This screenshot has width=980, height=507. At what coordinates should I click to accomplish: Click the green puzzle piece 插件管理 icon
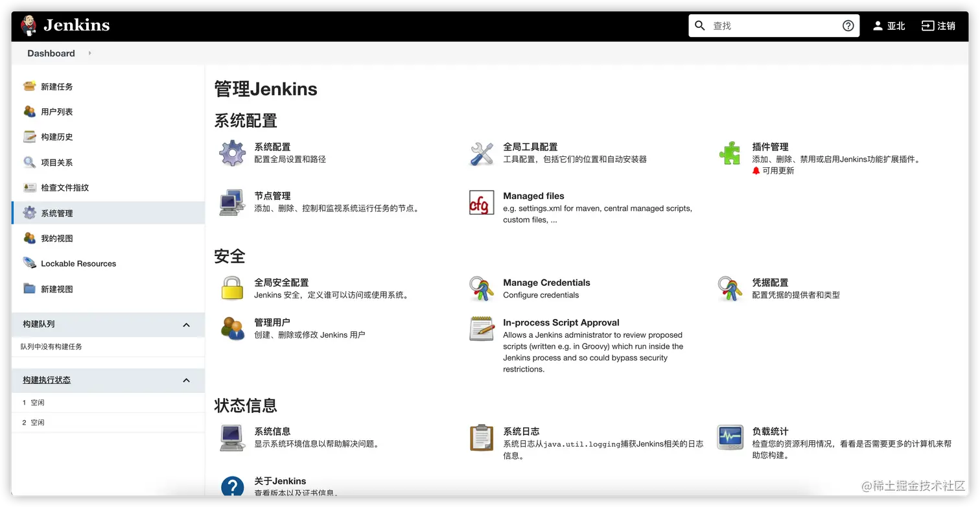pos(730,153)
